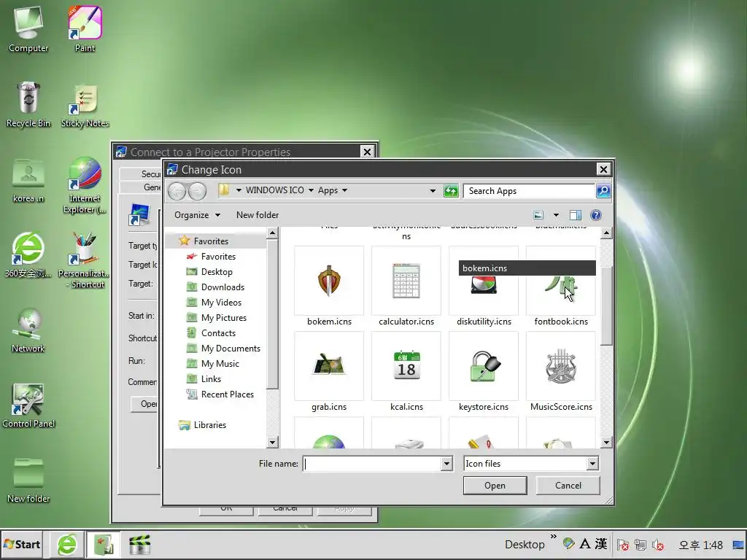747x560 pixels.
Task: Click the Start button
Action: point(22,544)
